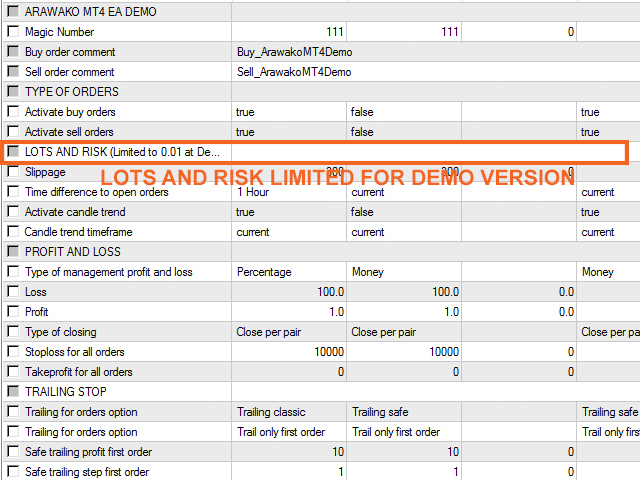Tick the Safe trailing step first order checkbox
The image size is (640, 480).
click(13, 471)
